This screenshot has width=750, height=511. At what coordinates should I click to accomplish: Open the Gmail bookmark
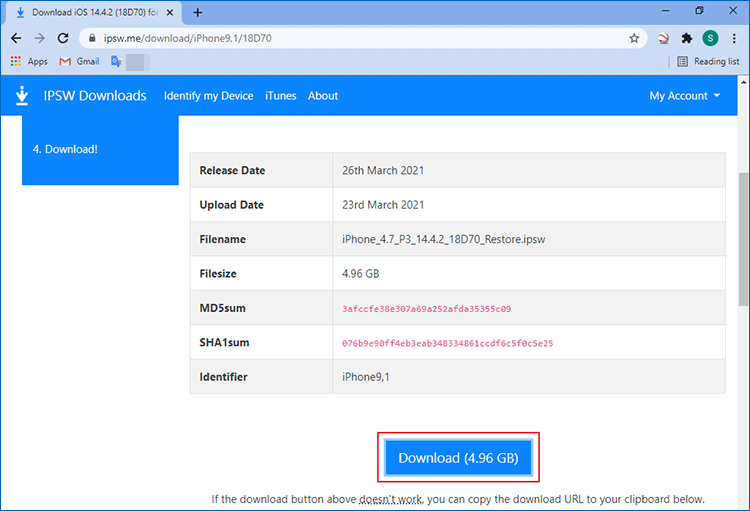point(79,61)
